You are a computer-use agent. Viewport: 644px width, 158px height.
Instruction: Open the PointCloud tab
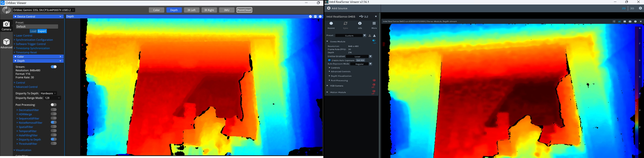pos(244,10)
